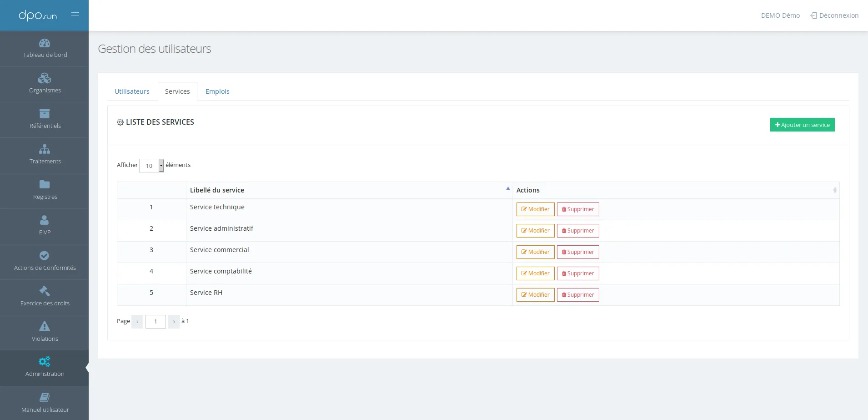This screenshot has width=868, height=420.
Task: Open Administration gears icon
Action: tap(45, 361)
